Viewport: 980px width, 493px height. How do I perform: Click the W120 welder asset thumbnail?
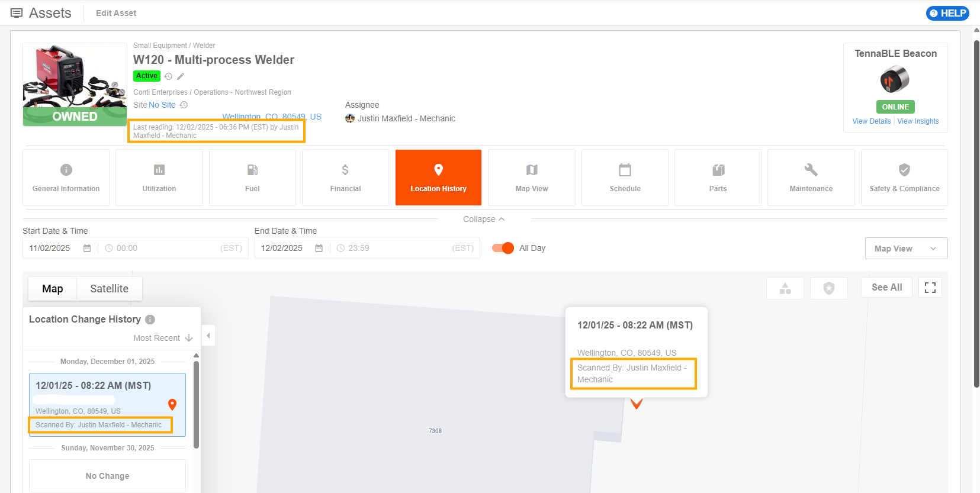tap(75, 84)
